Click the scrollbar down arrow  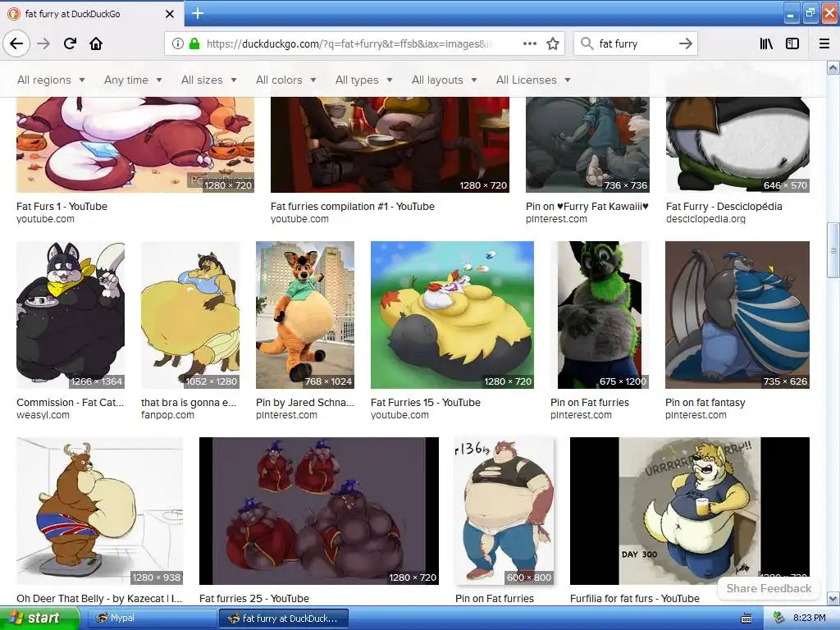tap(833, 598)
